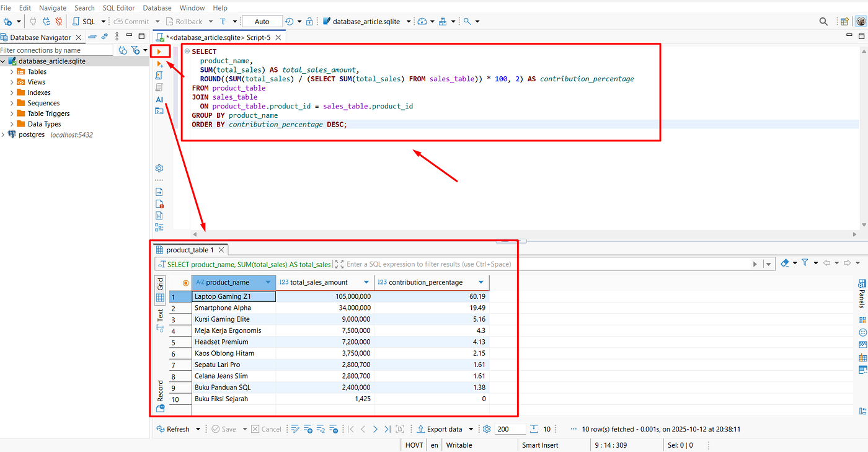Viewport: 868px width, 452px height.
Task: Open the SQL Editor menu
Action: (x=118, y=8)
